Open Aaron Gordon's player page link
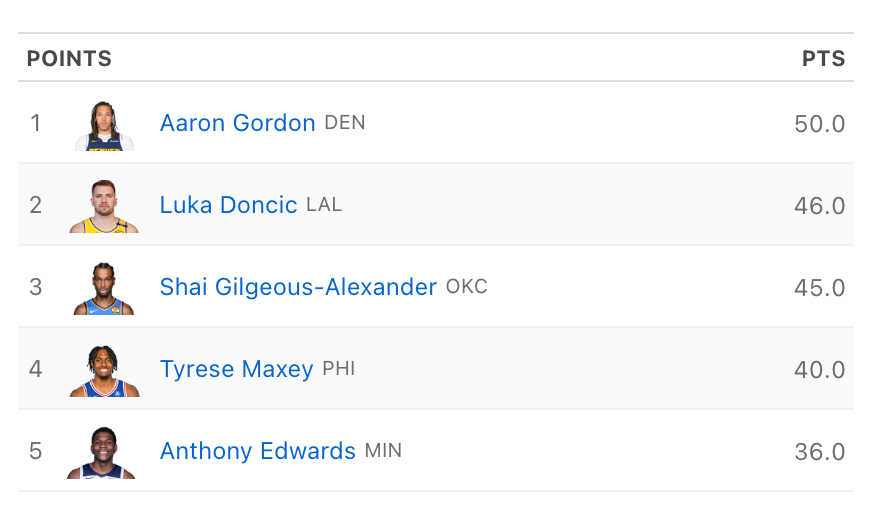 coord(237,123)
